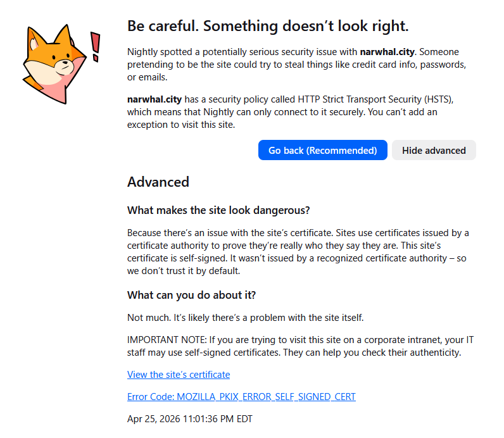Click the Go back (Recommended) button
This screenshot has width=504, height=438.
[323, 150]
